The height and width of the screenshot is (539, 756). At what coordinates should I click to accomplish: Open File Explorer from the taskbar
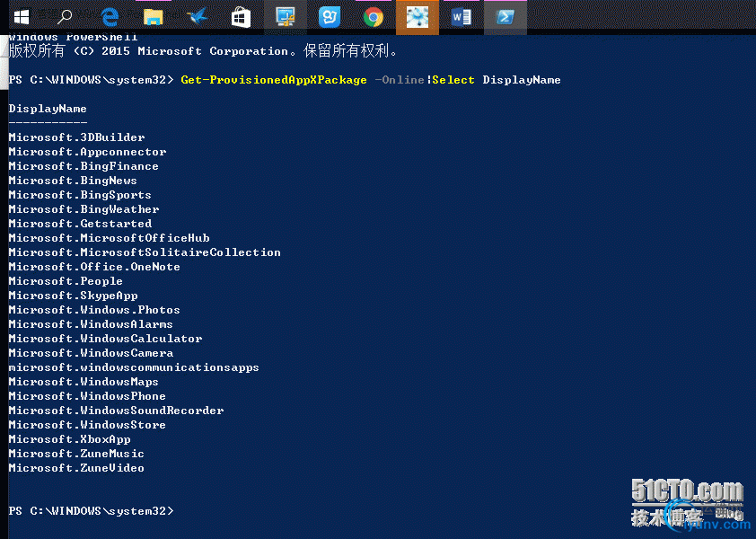(154, 17)
